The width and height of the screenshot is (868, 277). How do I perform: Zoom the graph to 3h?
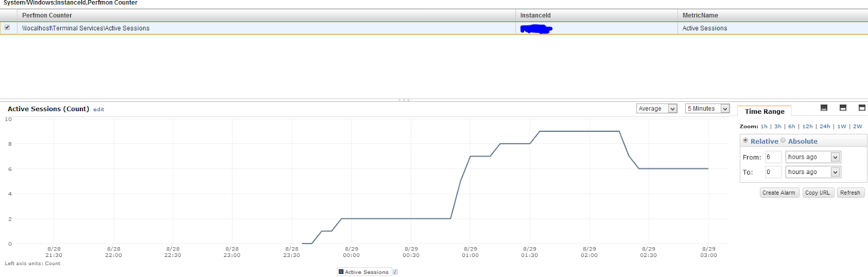point(777,126)
